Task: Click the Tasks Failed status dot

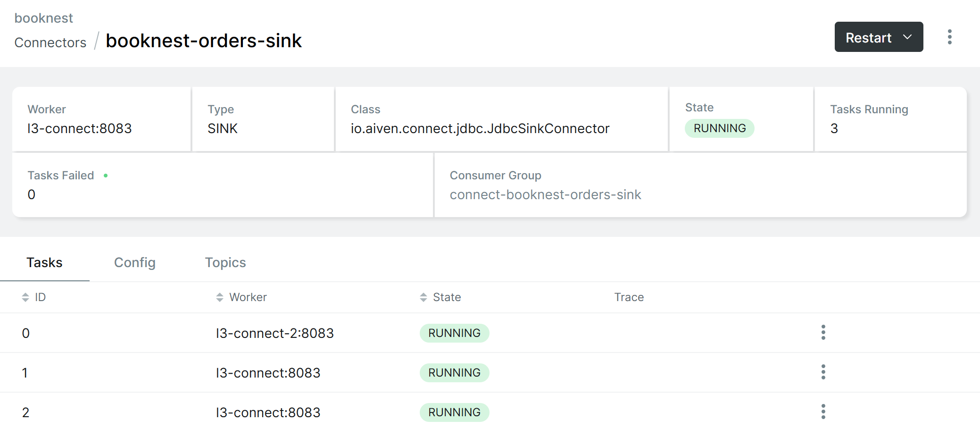Action: pyautogui.click(x=106, y=176)
